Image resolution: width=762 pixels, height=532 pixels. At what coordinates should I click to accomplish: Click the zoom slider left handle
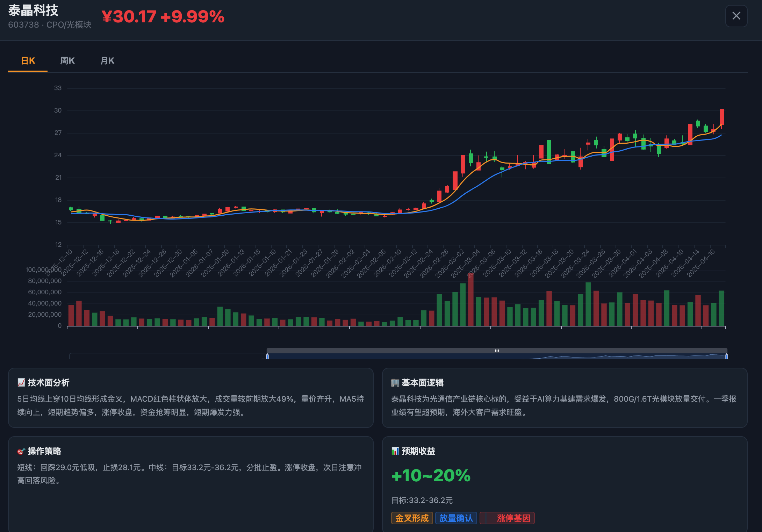click(x=267, y=357)
